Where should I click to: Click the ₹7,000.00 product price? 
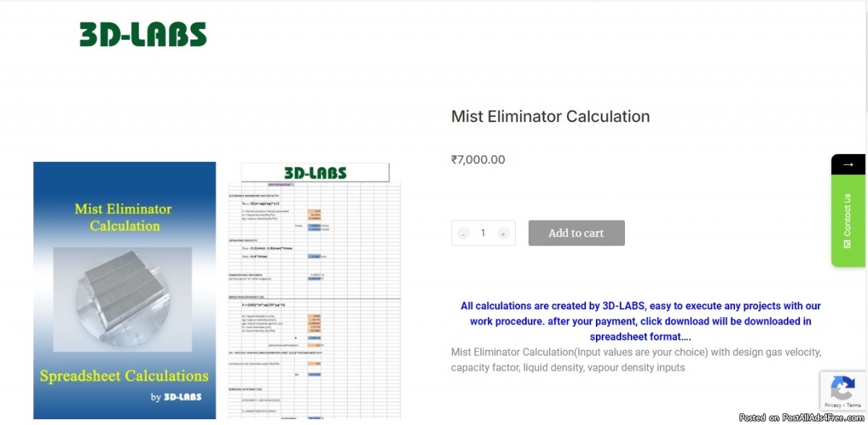click(478, 160)
